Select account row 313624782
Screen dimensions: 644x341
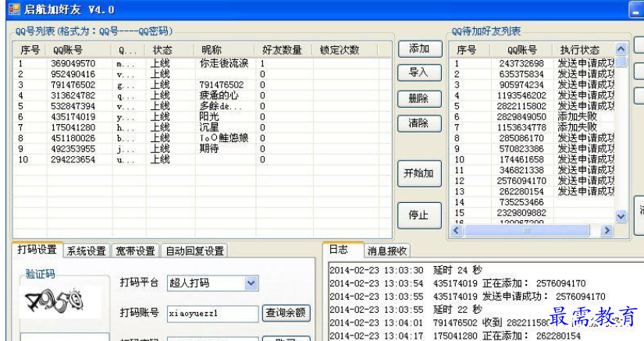click(x=202, y=96)
